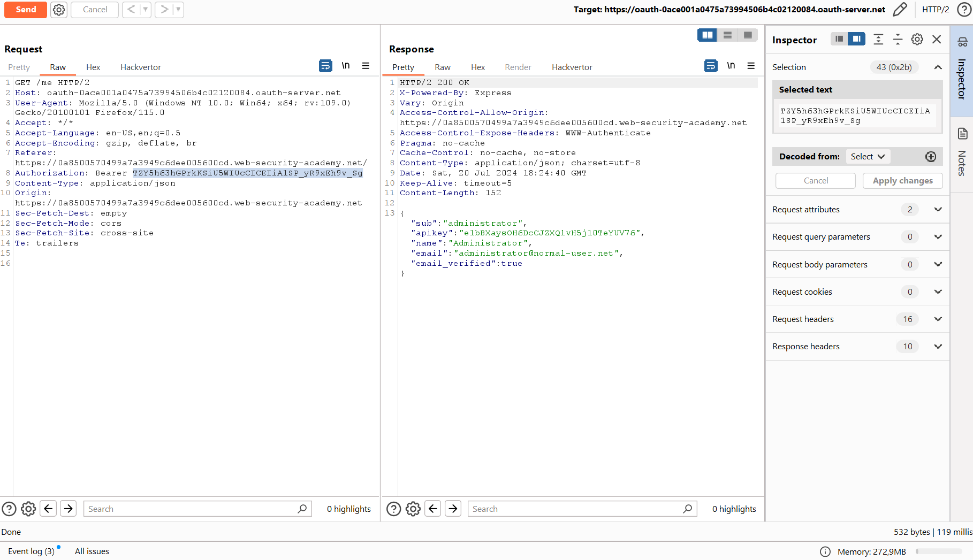Open Repeater send settings gear
This screenshot has height=560, width=973.
tap(59, 10)
